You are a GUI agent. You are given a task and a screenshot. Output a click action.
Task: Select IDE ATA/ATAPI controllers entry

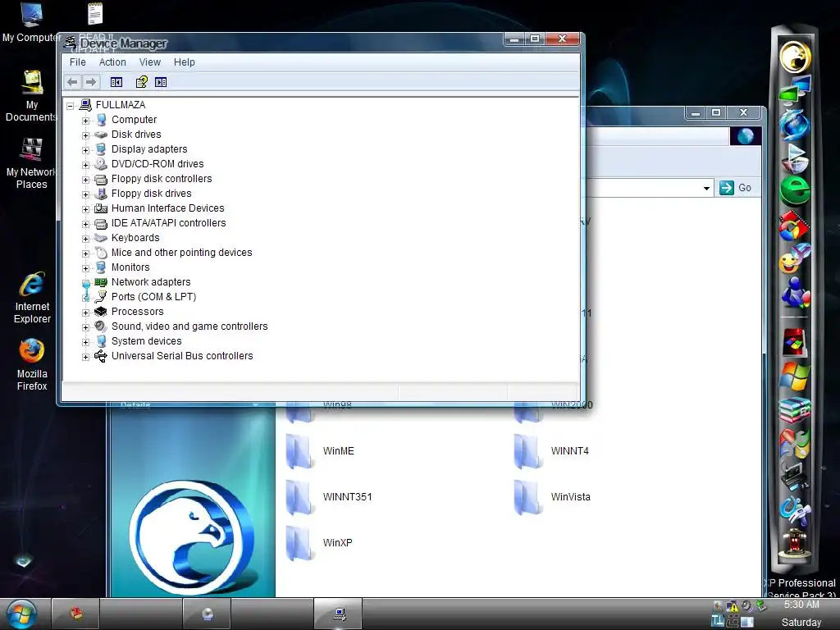(168, 223)
